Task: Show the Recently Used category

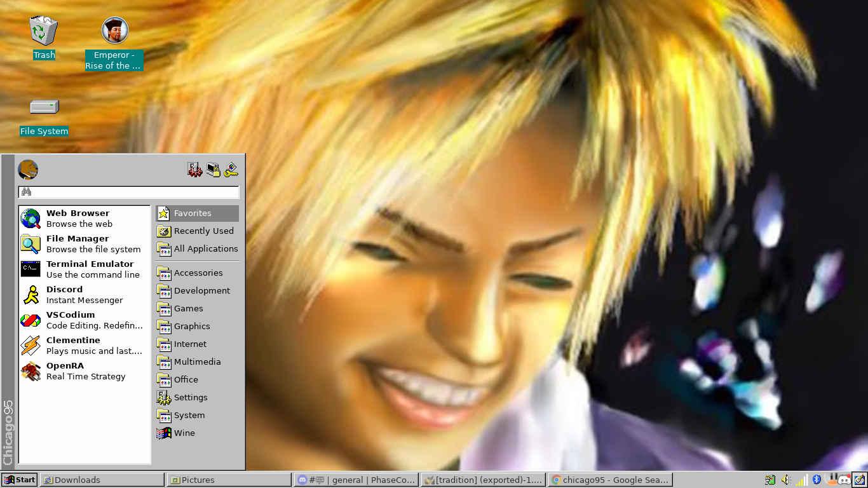Action: pyautogui.click(x=198, y=231)
